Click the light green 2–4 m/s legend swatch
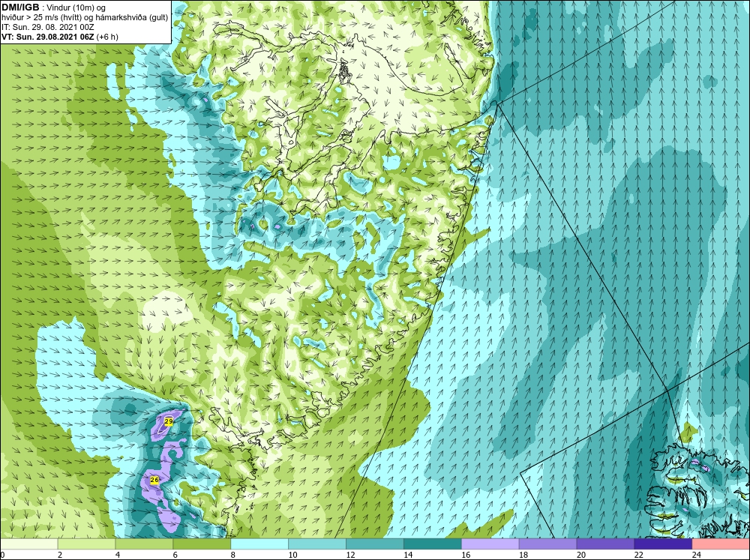Image resolution: width=750 pixels, height=560 pixels. click(86, 544)
